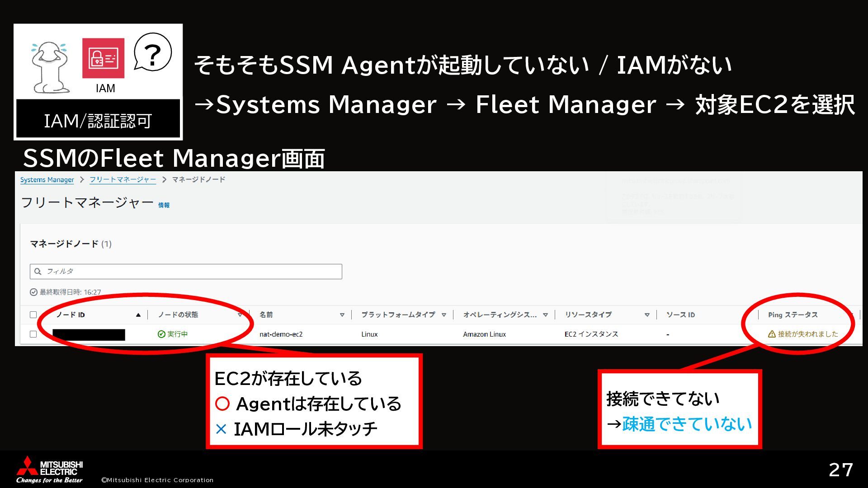This screenshot has height=488, width=868.
Task: Click the Amazon Linux operating system cell
Action: [x=484, y=334]
